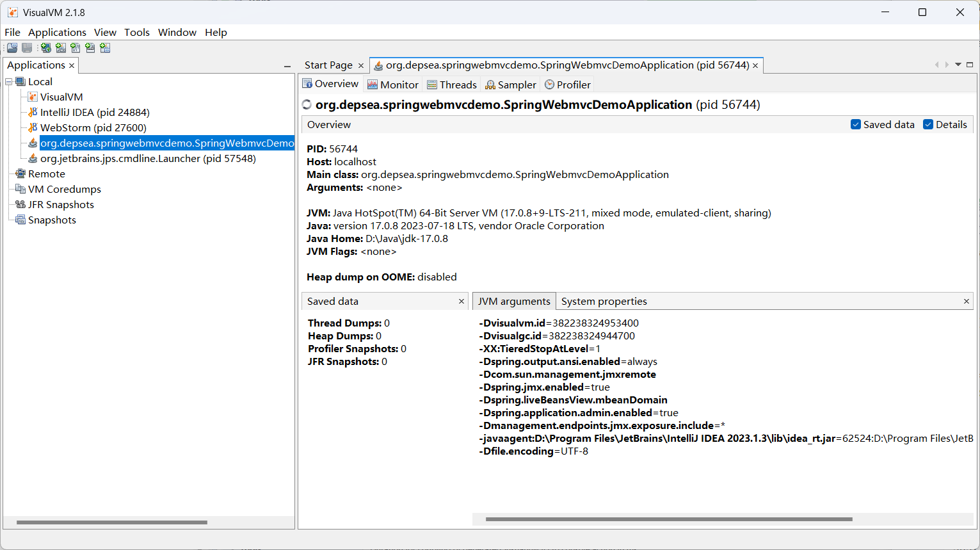Uncheck the Details checkbox
Screen dimensions: 980x550
pos(928,125)
